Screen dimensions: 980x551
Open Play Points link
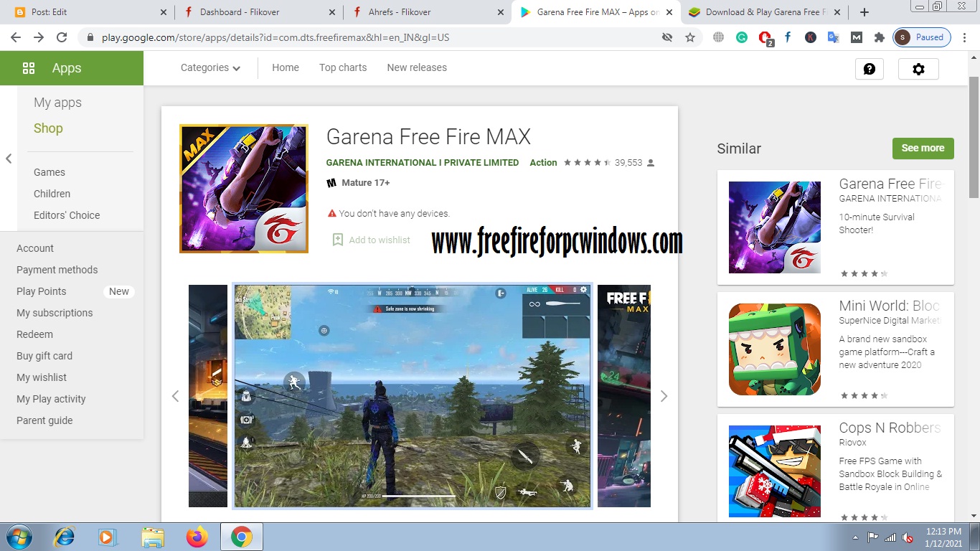coord(41,291)
